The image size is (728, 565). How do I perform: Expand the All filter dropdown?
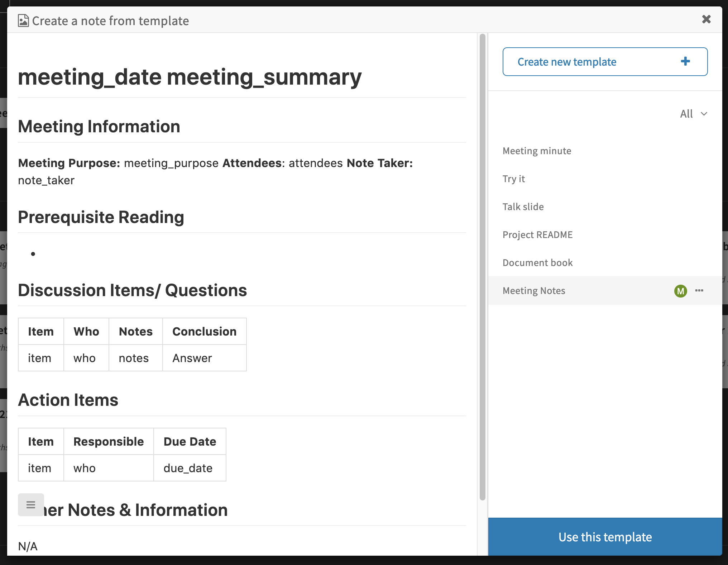pos(694,114)
